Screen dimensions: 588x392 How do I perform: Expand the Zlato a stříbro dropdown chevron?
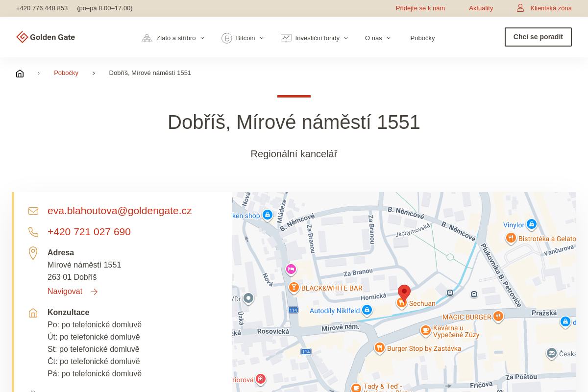(202, 38)
